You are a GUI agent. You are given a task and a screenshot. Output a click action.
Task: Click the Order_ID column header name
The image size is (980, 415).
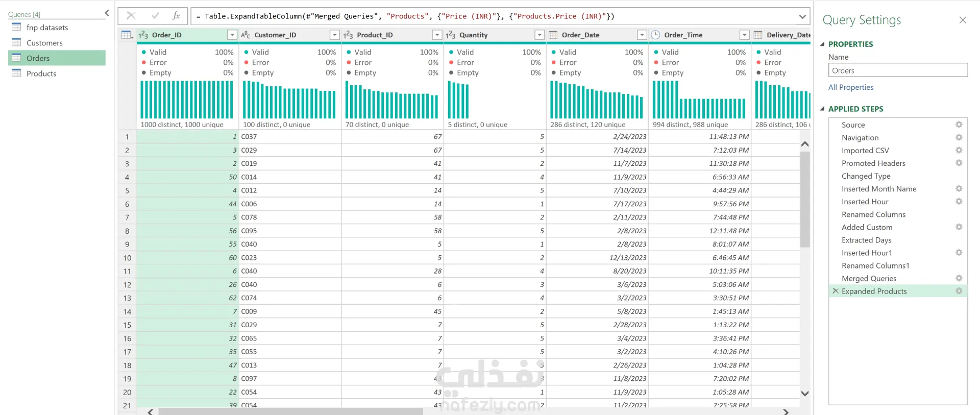(x=167, y=35)
